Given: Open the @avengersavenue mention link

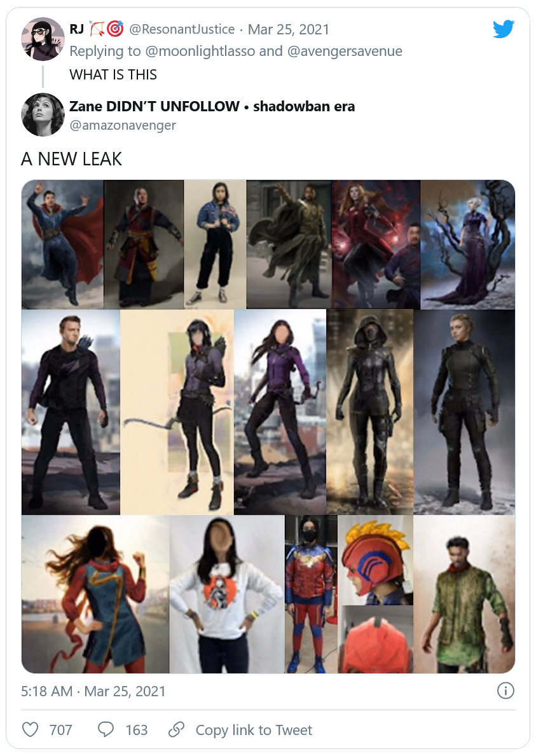Looking at the screenshot, I should click(x=345, y=51).
